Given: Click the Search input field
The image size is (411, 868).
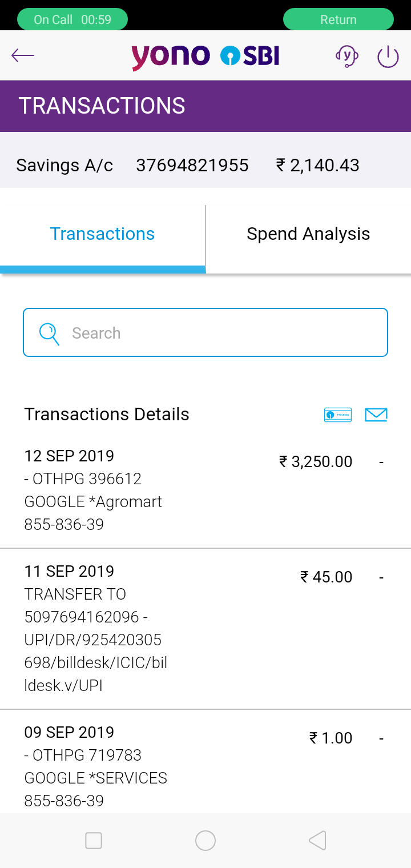Looking at the screenshot, I should pos(205,332).
